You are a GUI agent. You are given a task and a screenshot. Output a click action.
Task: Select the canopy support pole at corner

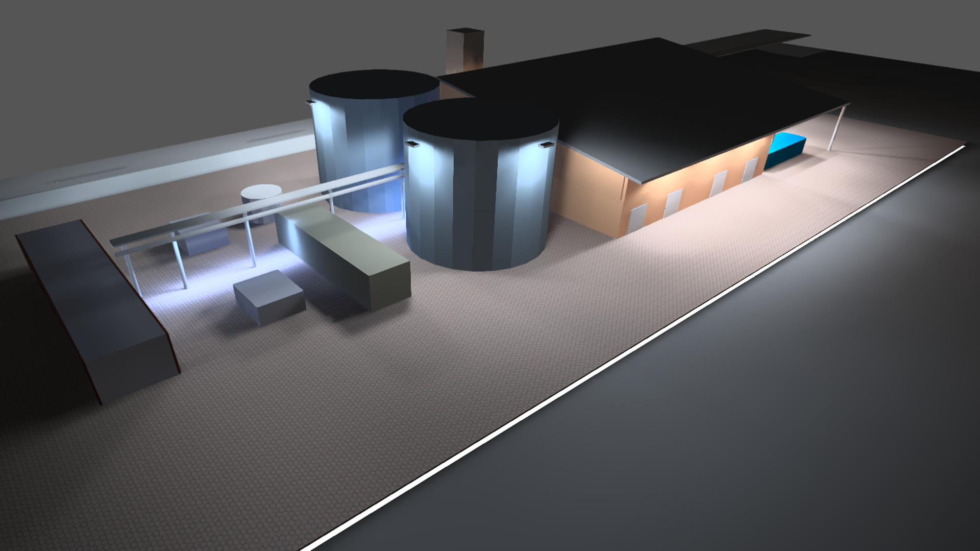(836, 128)
